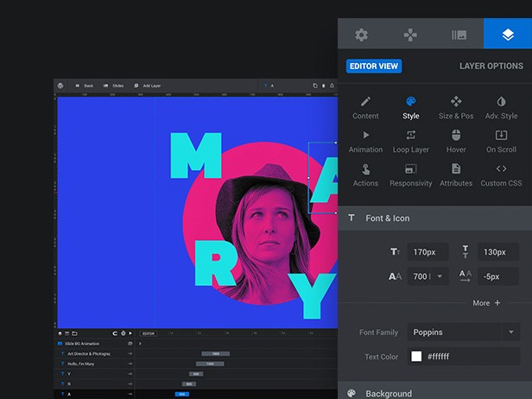Open the Size & Pos section
Viewport: 532px width, 399px height.
click(456, 108)
